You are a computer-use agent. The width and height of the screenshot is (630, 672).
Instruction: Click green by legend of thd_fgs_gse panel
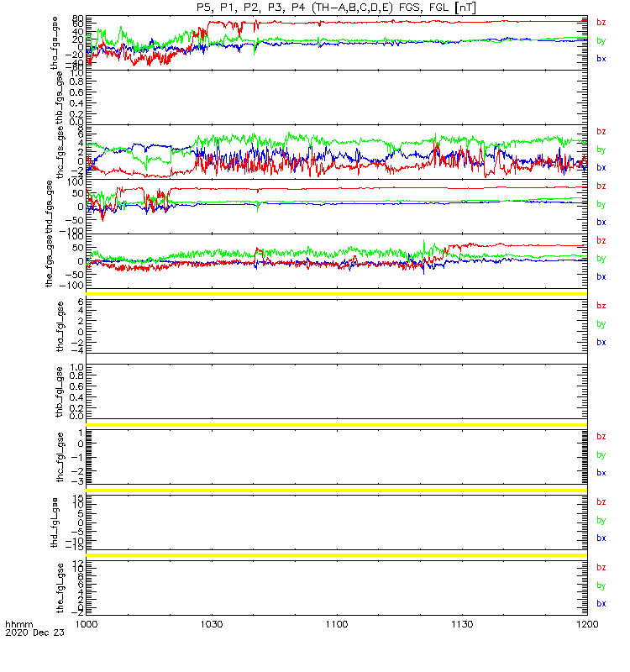601,204
